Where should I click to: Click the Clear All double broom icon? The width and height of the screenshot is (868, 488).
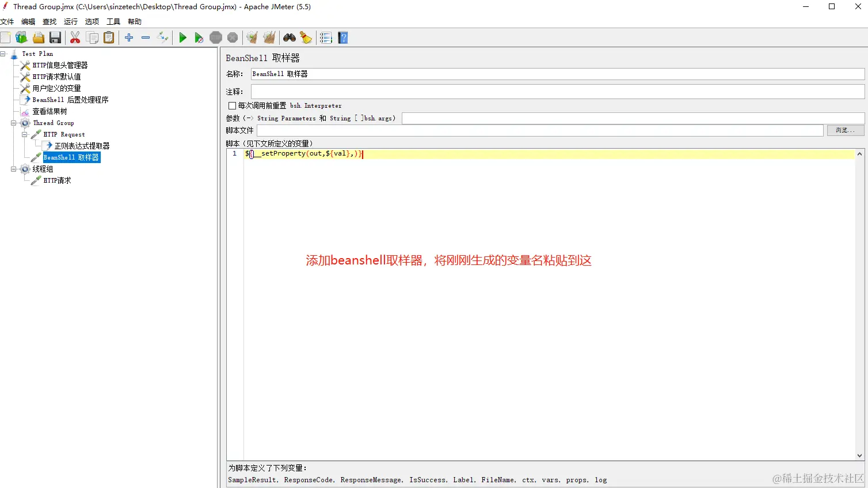269,38
